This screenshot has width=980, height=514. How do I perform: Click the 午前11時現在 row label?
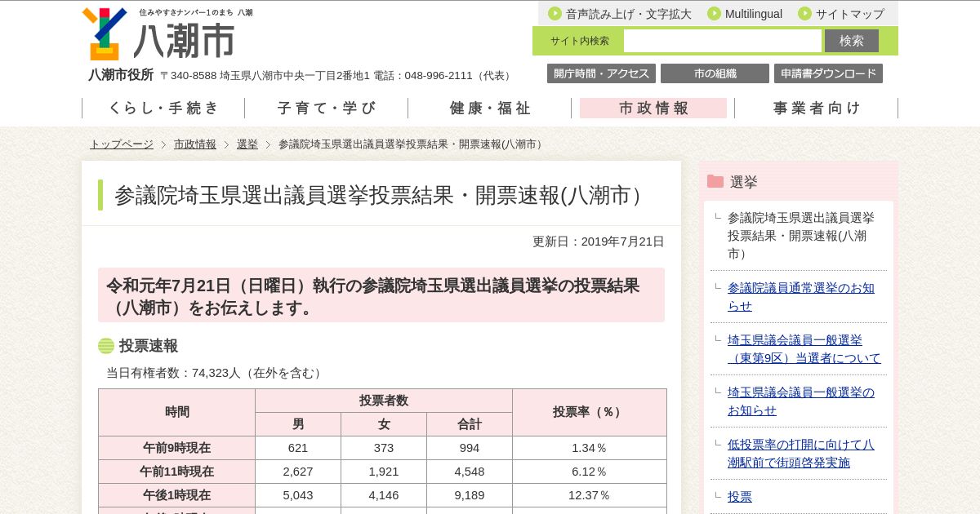(177, 472)
